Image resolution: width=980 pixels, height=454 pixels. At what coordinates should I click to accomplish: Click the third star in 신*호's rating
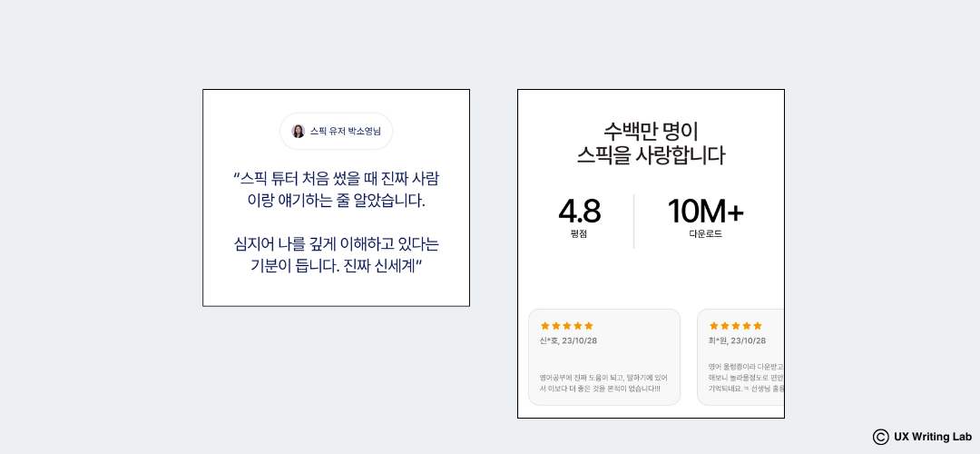567,326
